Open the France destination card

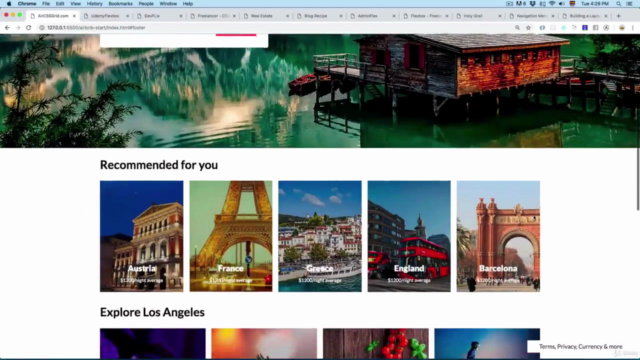coord(231,236)
